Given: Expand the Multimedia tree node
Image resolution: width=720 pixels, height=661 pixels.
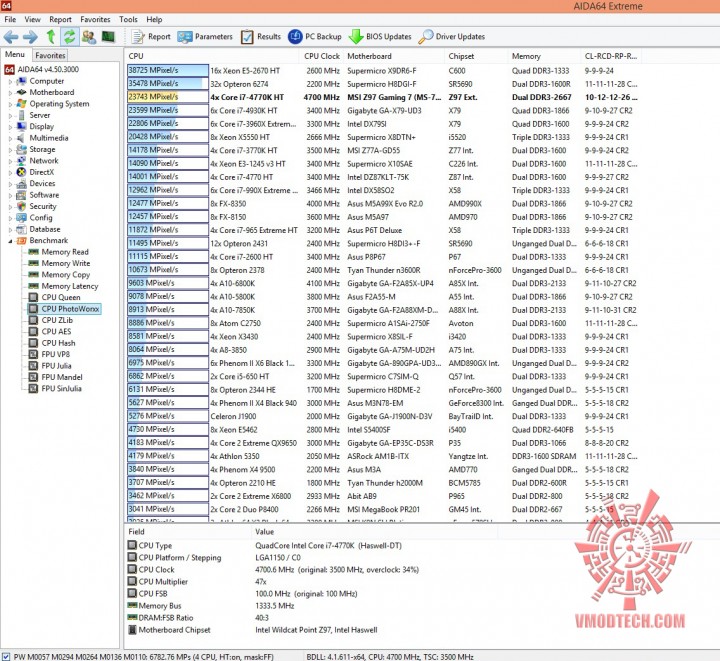Looking at the screenshot, I should (10, 139).
